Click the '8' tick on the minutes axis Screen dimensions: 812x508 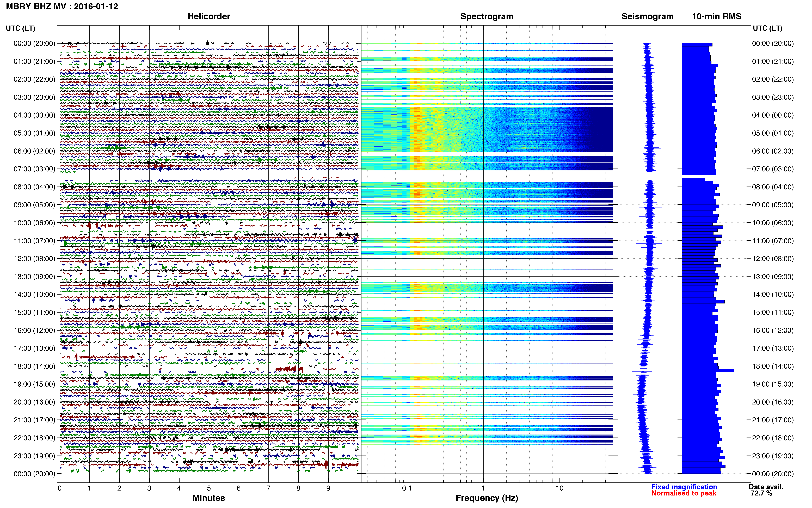click(298, 488)
